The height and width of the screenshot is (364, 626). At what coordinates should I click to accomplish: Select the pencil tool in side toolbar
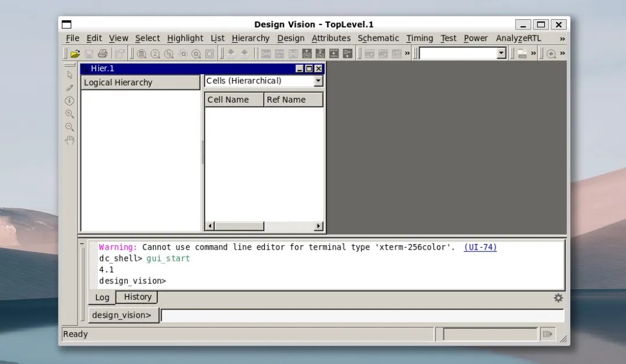coord(70,88)
